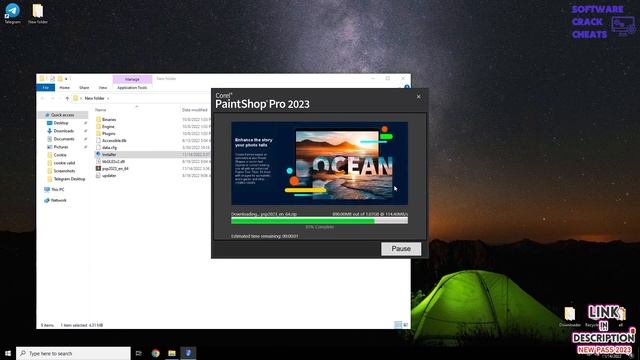This screenshot has height=360, width=640.
Task: Click the installer app on taskbar
Action: click(188, 353)
